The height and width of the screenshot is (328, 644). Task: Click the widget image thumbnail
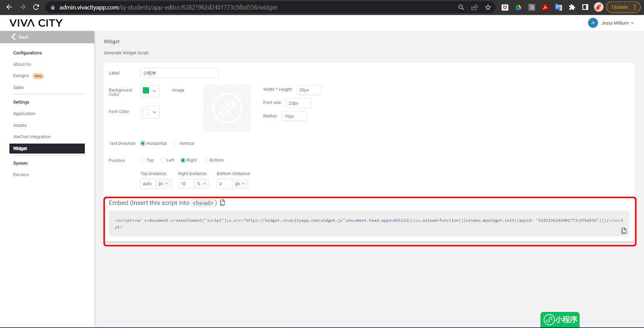pos(227,108)
